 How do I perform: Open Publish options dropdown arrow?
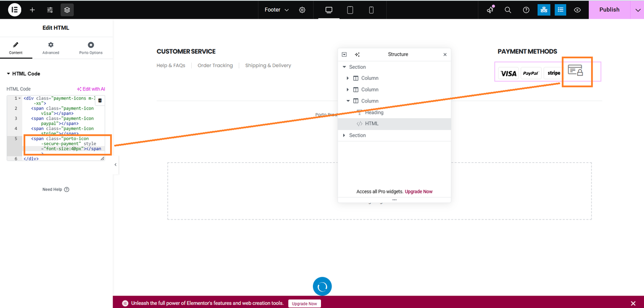pyautogui.click(x=636, y=10)
